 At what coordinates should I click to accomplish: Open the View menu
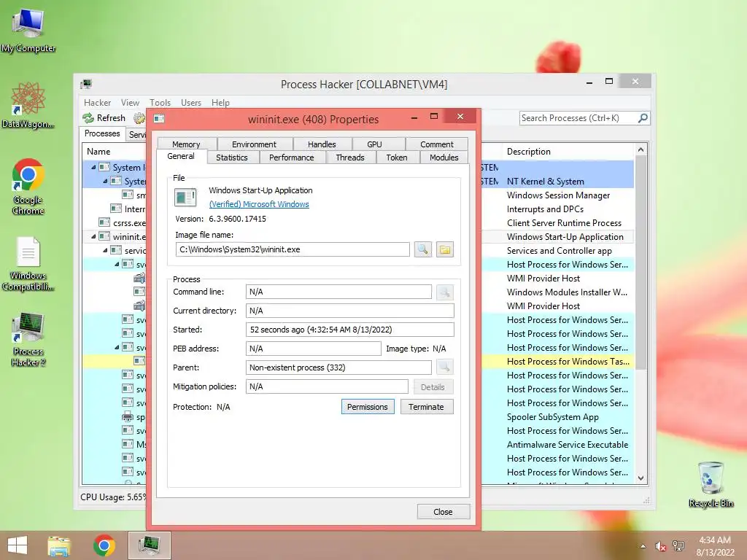click(x=130, y=102)
